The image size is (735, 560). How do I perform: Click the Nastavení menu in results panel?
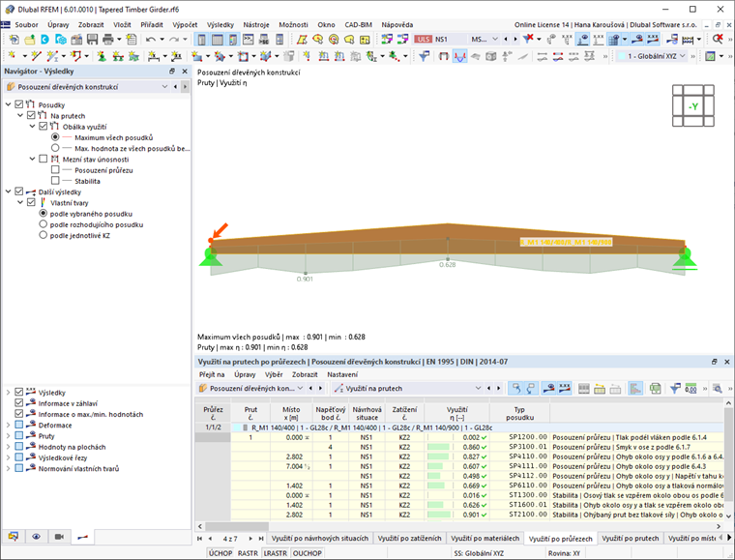(x=341, y=373)
